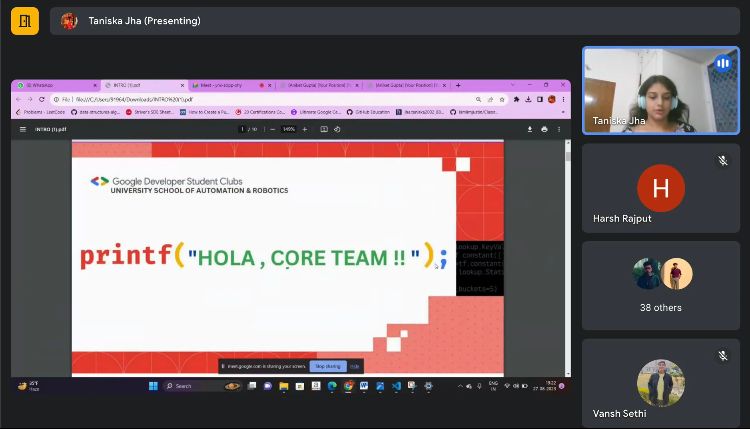Image resolution: width=750 pixels, height=429 pixels.
Task: Click the PDF vertical scrollbar
Action: click(568, 258)
